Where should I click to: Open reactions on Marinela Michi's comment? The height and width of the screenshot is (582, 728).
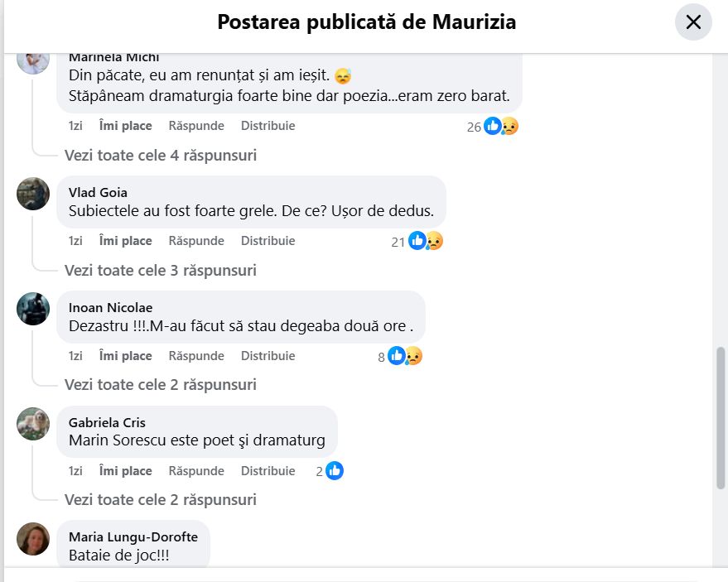point(492,126)
